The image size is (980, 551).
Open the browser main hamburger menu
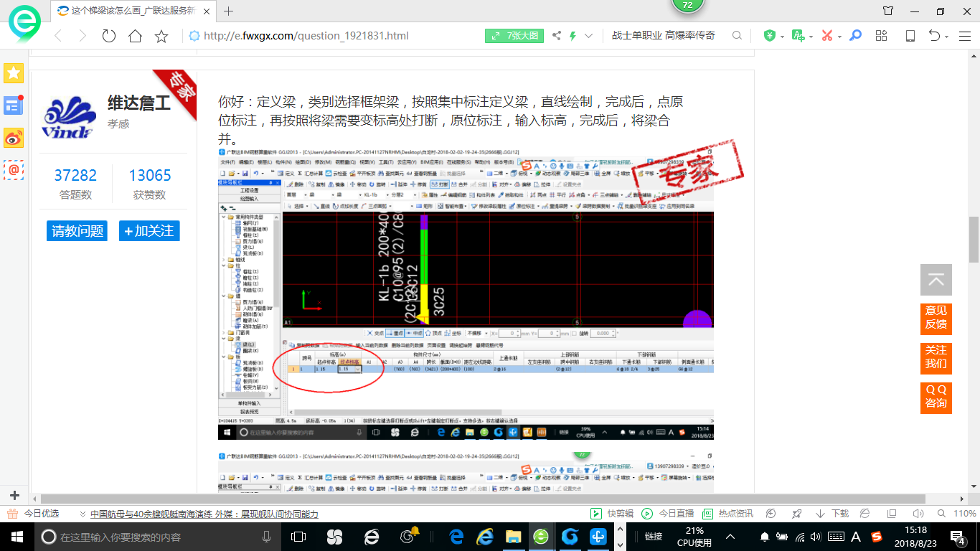(x=964, y=35)
